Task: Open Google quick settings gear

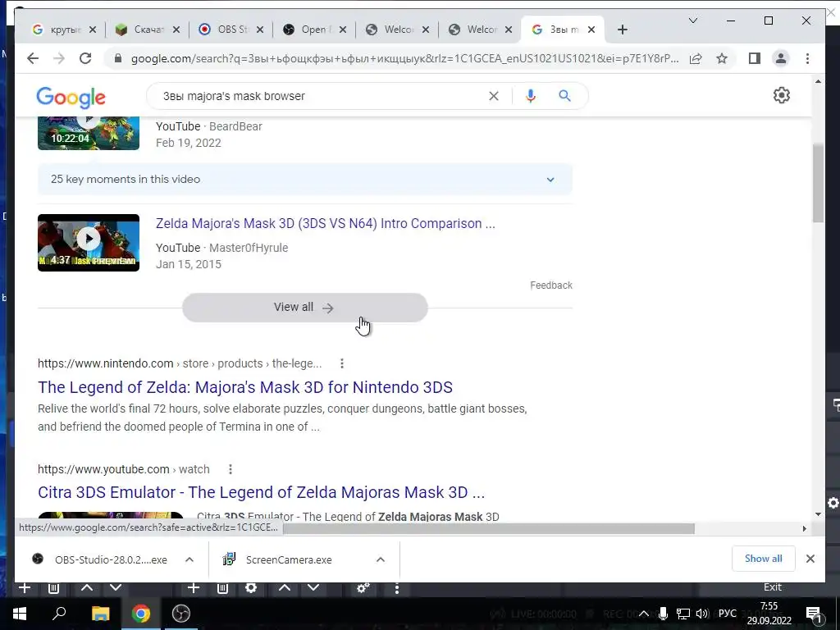Action: pos(782,95)
